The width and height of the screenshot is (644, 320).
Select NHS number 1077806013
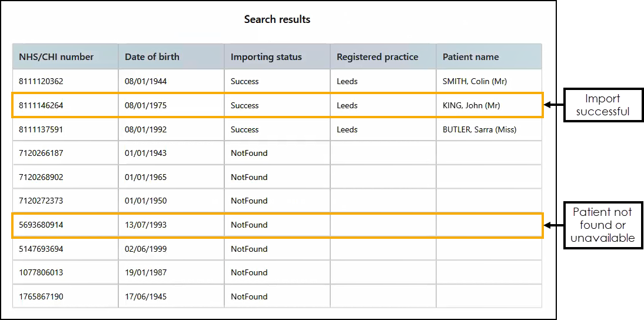click(41, 273)
